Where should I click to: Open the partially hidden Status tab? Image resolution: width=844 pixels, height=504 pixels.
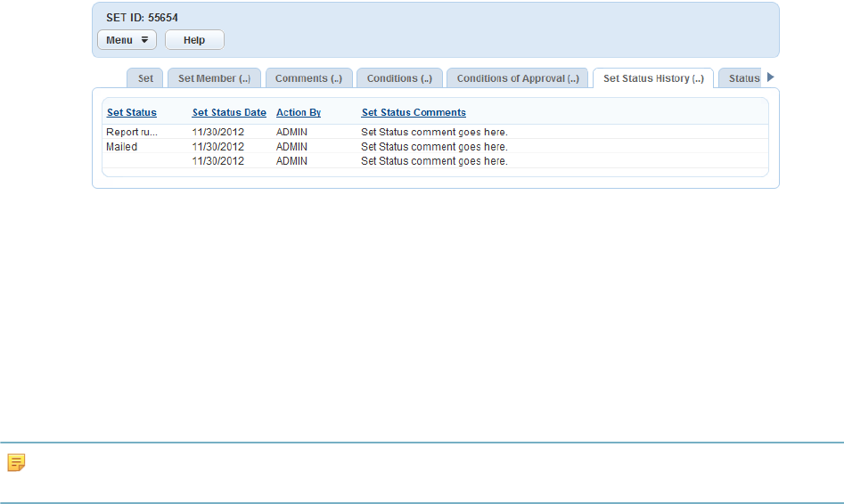742,78
